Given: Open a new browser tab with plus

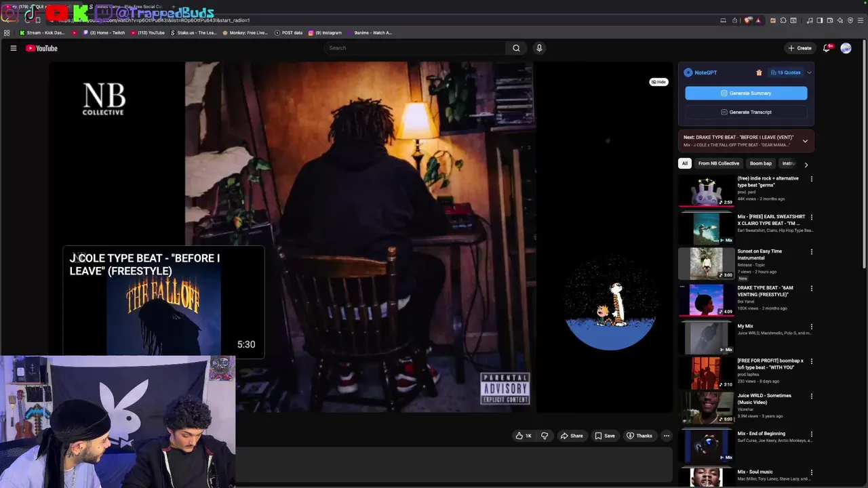Looking at the screenshot, I should (173, 7).
